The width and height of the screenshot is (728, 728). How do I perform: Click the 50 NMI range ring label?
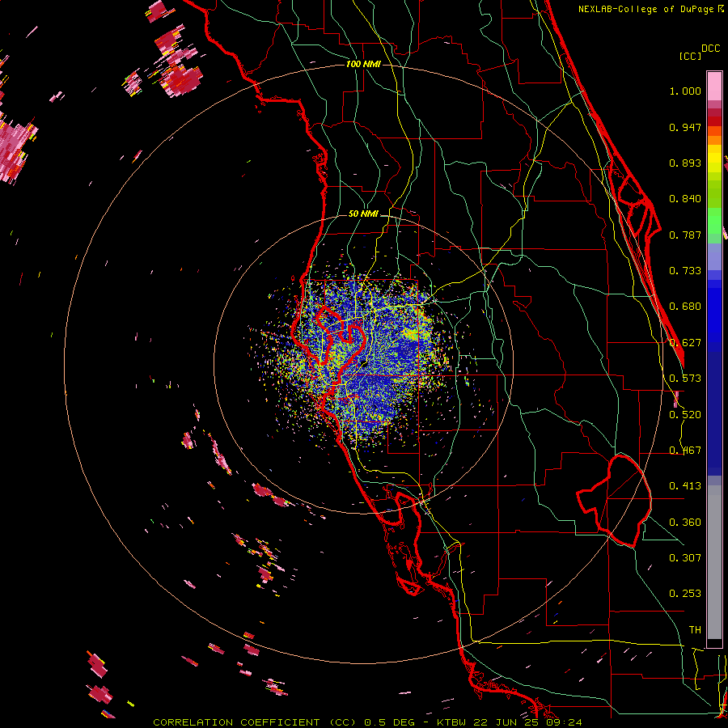(x=363, y=214)
